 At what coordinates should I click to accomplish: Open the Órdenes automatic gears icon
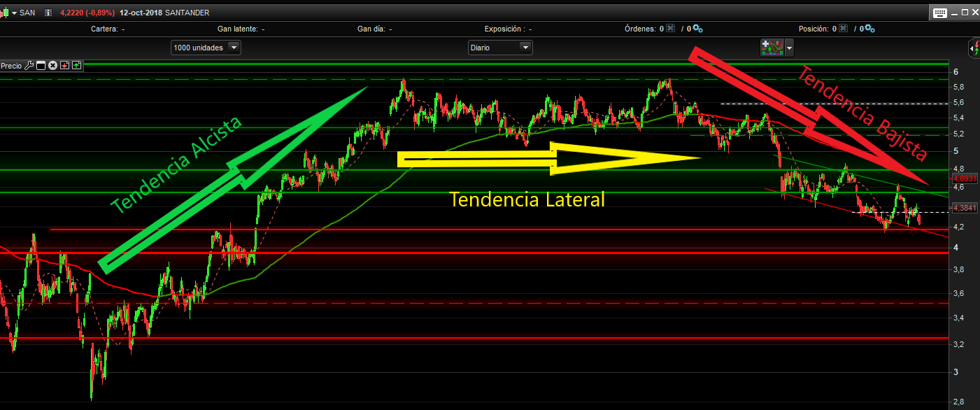click(697, 29)
